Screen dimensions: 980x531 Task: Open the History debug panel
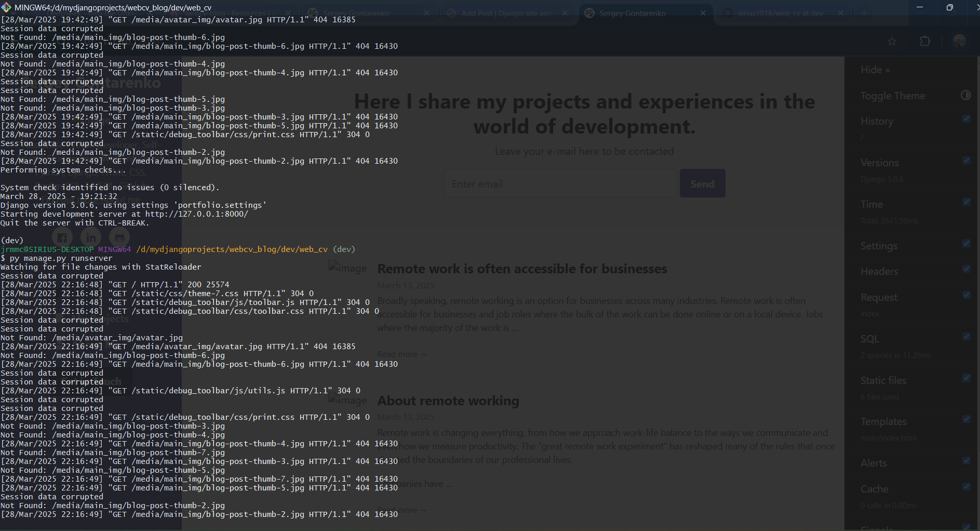(x=877, y=121)
